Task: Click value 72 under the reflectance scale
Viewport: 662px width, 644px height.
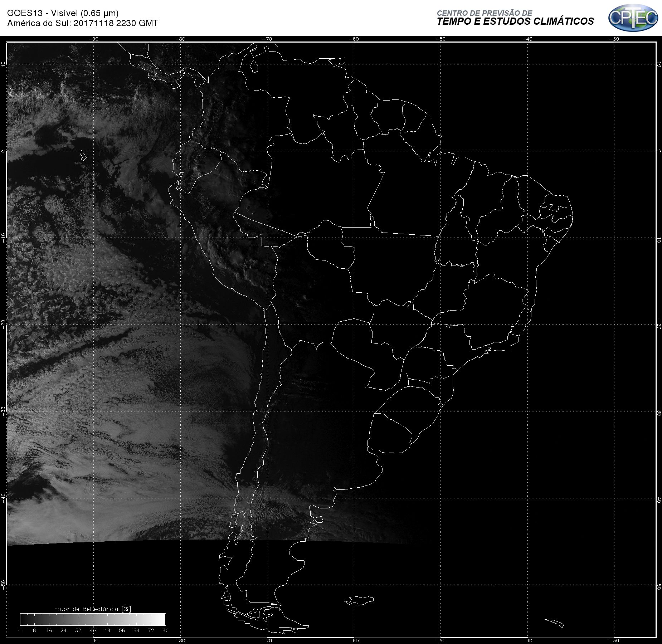Action: coord(151,630)
